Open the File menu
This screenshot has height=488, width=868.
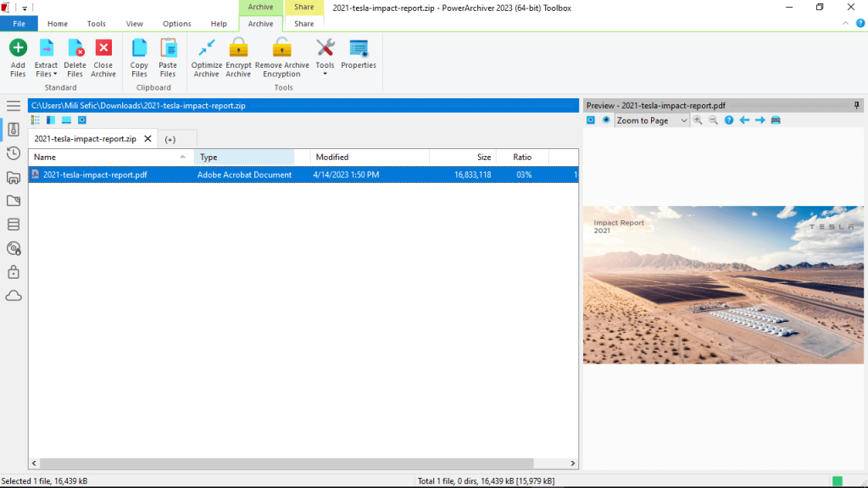19,24
